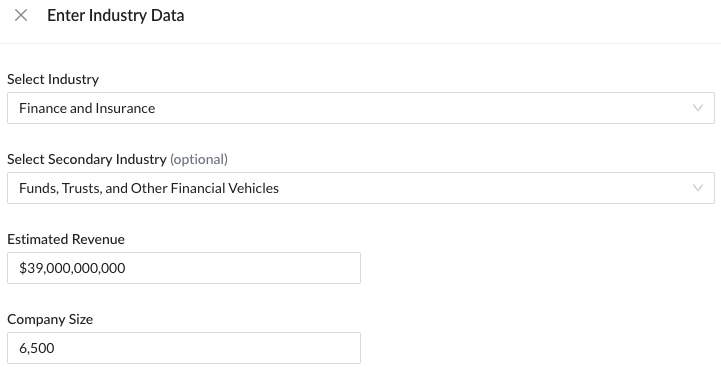
Task: Close the Enter Industry Data panel
Action: pos(21,16)
